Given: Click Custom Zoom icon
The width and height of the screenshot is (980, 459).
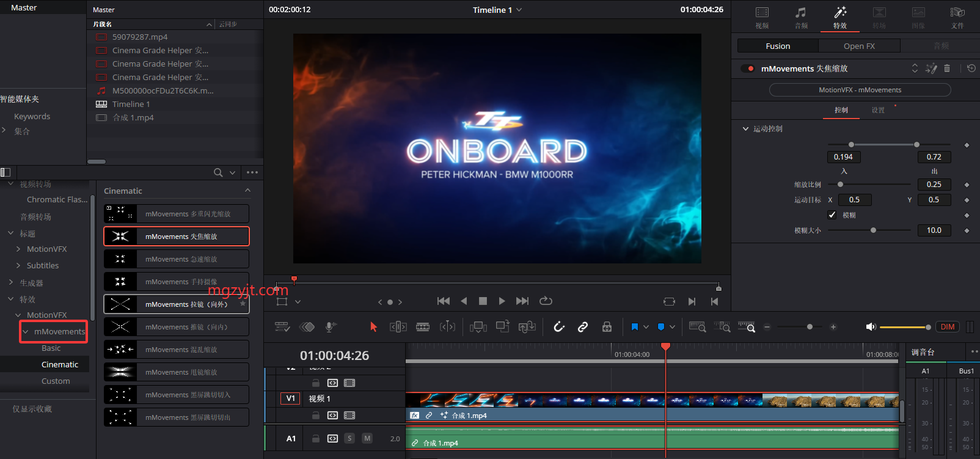Looking at the screenshot, I should click(x=747, y=327).
